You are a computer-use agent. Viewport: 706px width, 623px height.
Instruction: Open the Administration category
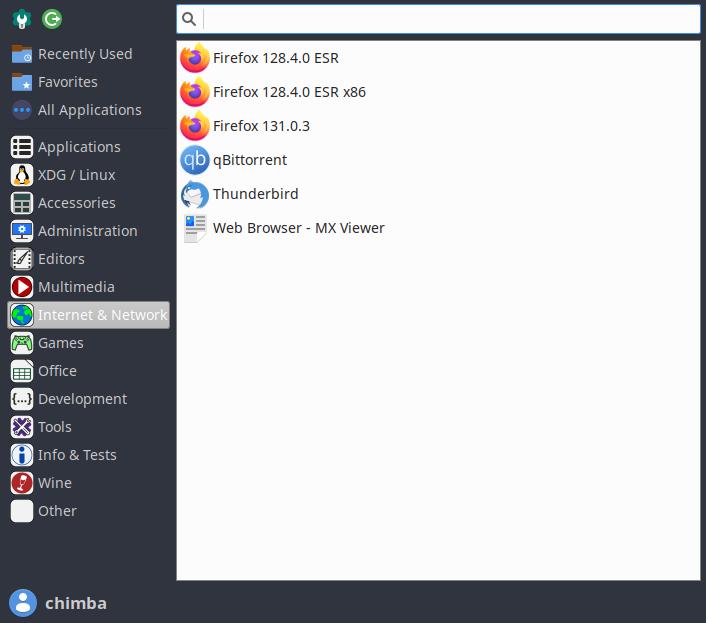(x=88, y=231)
